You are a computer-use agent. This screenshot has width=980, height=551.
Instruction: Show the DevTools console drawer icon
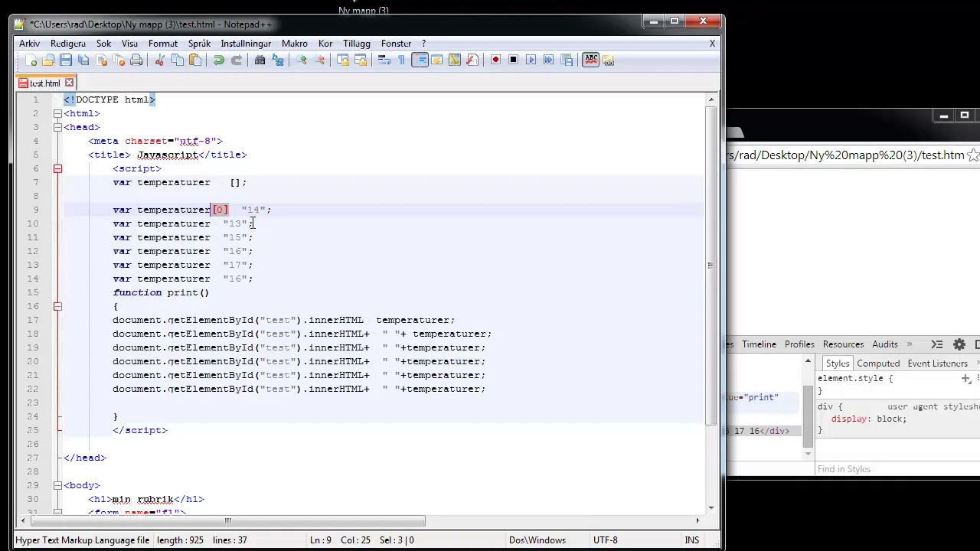(937, 344)
